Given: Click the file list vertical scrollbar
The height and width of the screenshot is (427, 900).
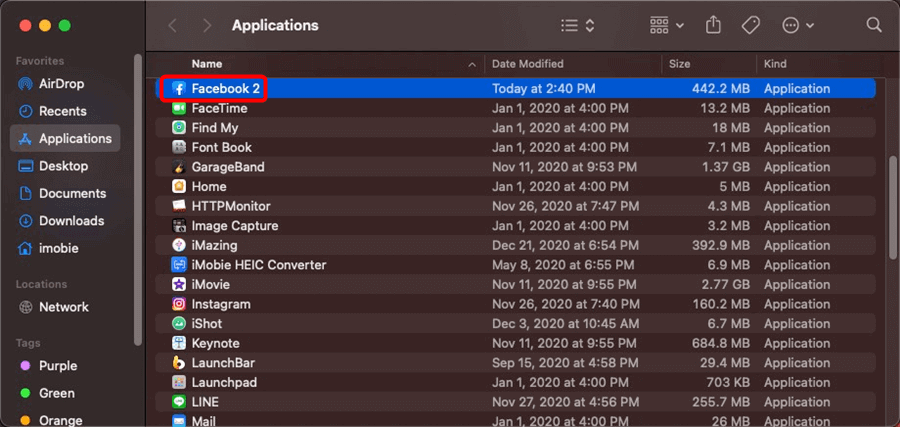Looking at the screenshot, I should 894,208.
